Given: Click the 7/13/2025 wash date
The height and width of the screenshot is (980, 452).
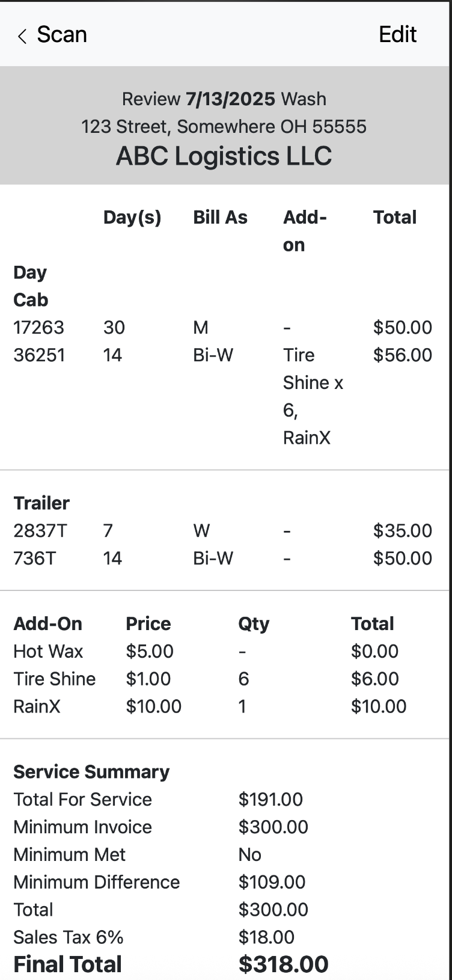Looking at the screenshot, I should click(x=230, y=99).
